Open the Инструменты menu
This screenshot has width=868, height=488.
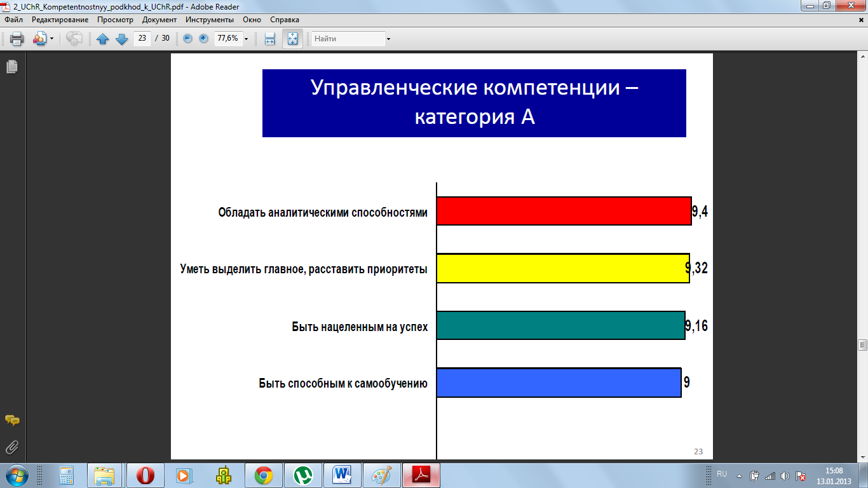point(210,20)
